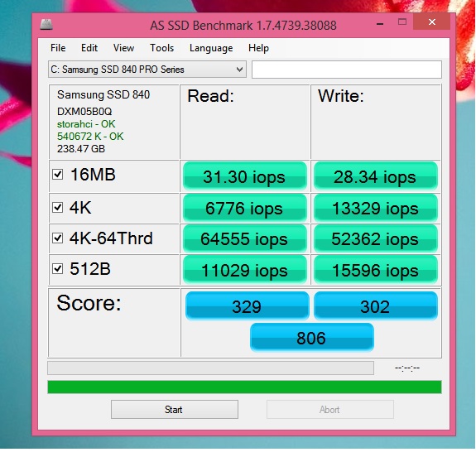Click the AS SSD drive icon in title bar
This screenshot has height=452, width=476.
pos(46,25)
